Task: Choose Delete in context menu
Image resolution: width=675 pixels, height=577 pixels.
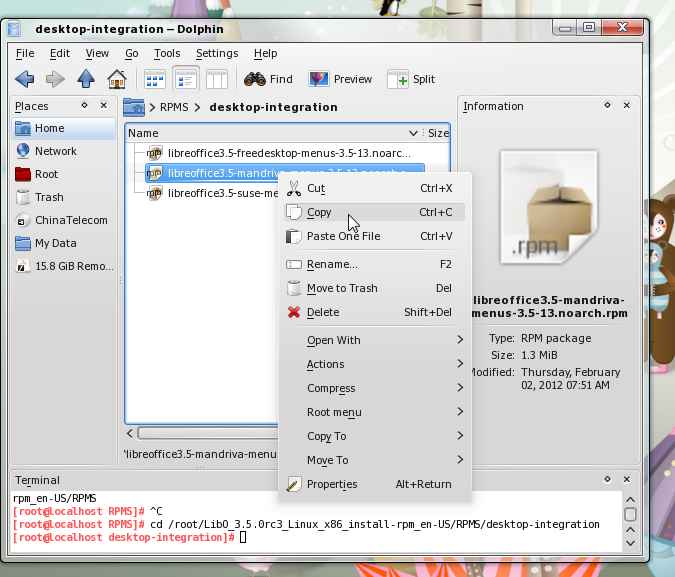Action: (x=375, y=312)
